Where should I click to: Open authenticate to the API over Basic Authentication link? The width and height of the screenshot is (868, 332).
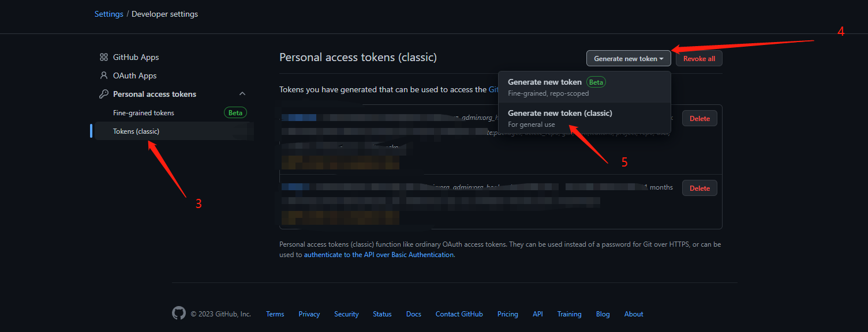click(x=379, y=255)
